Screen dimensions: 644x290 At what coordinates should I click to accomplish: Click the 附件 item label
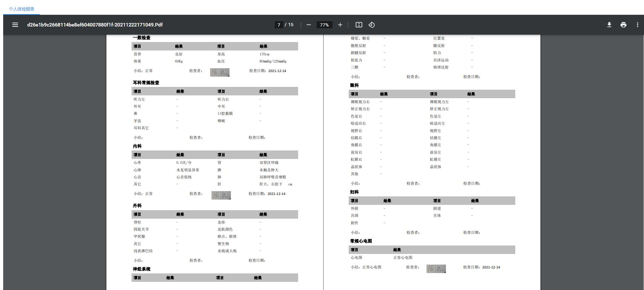pos(354,223)
